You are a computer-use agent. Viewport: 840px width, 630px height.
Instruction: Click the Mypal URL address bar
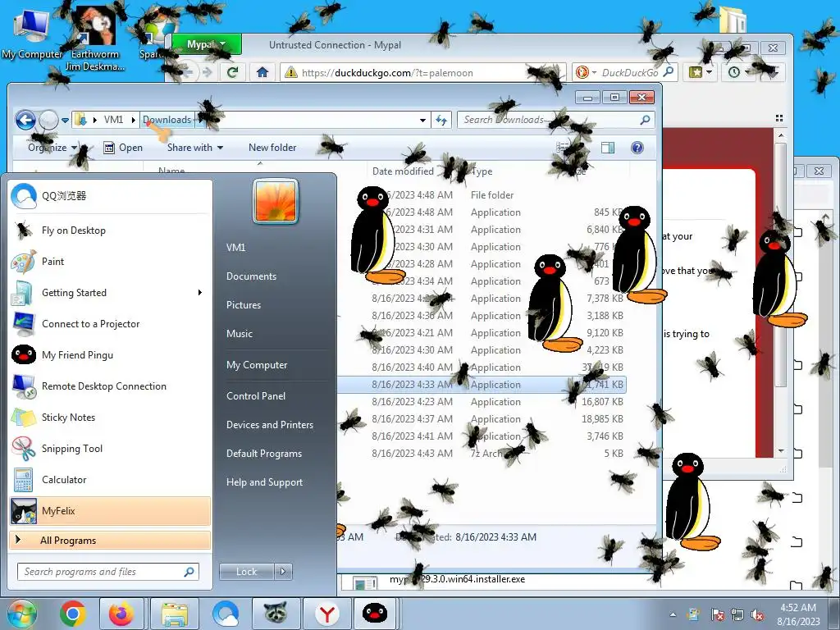[x=422, y=72]
